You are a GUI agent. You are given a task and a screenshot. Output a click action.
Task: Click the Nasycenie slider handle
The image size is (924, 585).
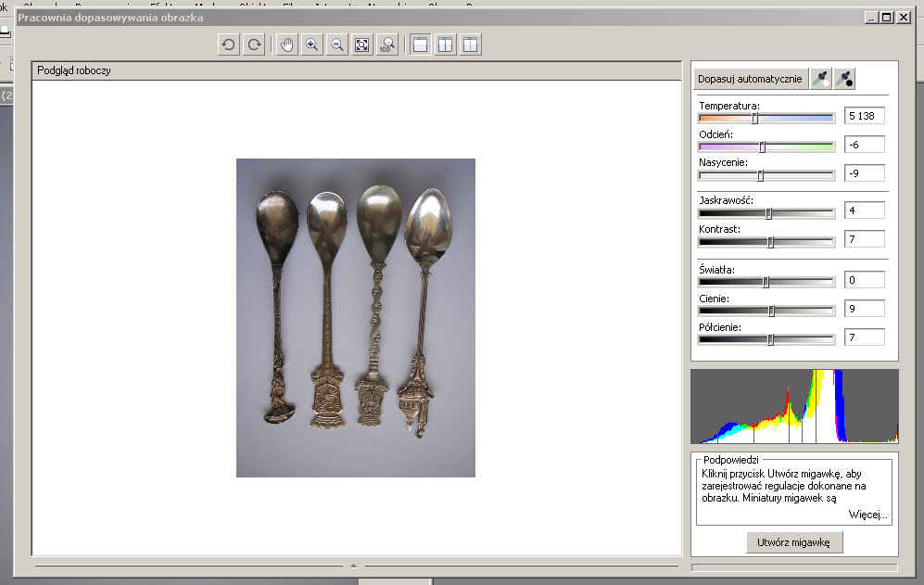tap(760, 175)
